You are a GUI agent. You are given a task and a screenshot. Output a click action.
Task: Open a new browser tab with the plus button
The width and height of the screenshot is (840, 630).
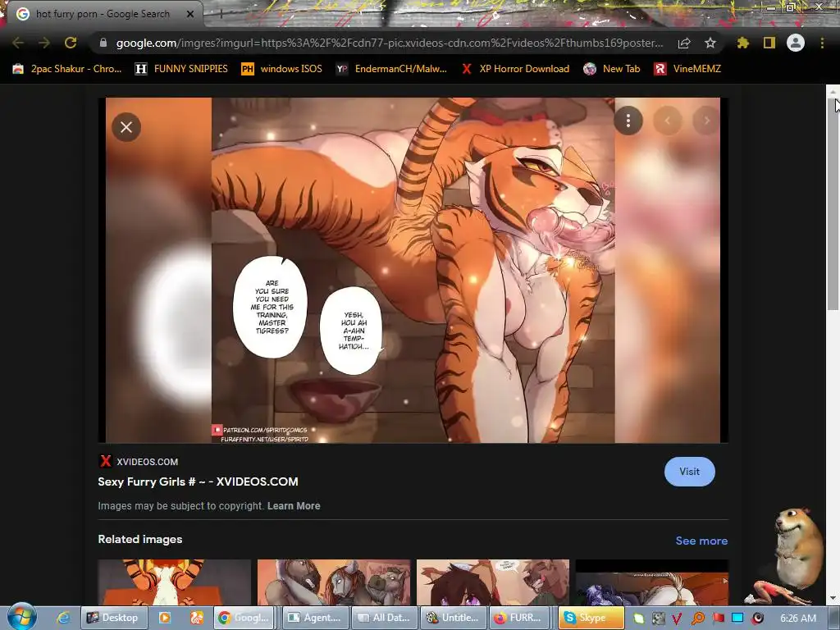[220, 14]
